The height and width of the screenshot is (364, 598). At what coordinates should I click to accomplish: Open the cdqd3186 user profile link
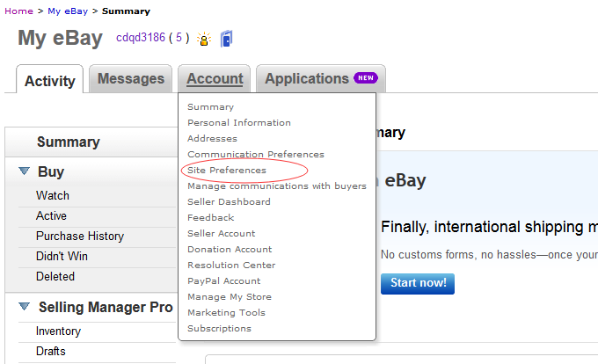(x=141, y=37)
